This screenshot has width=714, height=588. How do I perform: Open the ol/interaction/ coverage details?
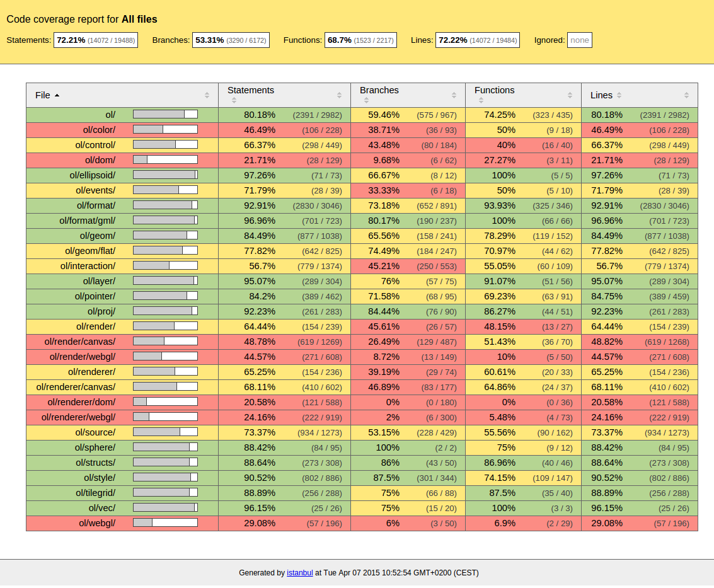(x=88, y=266)
